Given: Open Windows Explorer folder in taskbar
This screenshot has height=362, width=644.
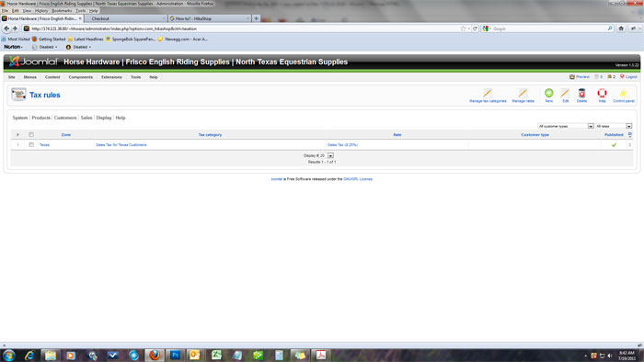Looking at the screenshot, I should click(51, 355).
